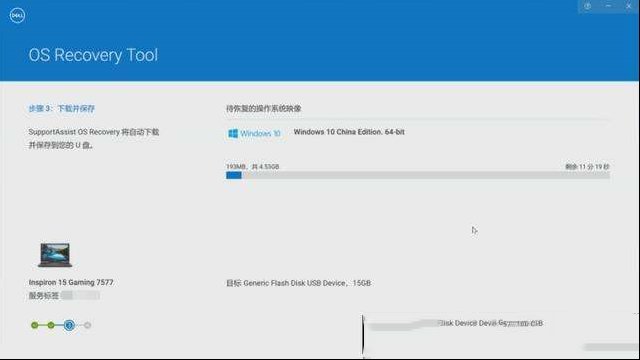Click the Windows 10 logo icon

pyautogui.click(x=233, y=133)
